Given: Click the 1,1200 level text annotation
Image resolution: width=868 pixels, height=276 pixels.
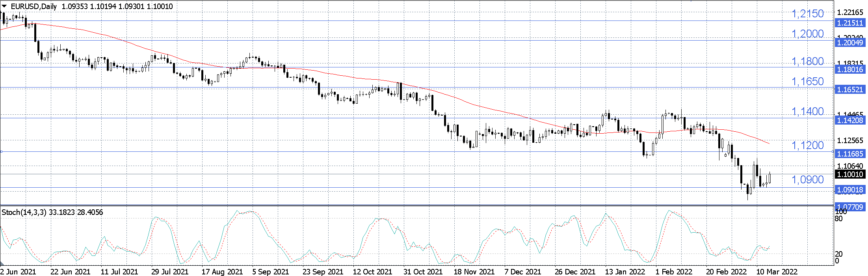Looking at the screenshot, I should (808, 145).
